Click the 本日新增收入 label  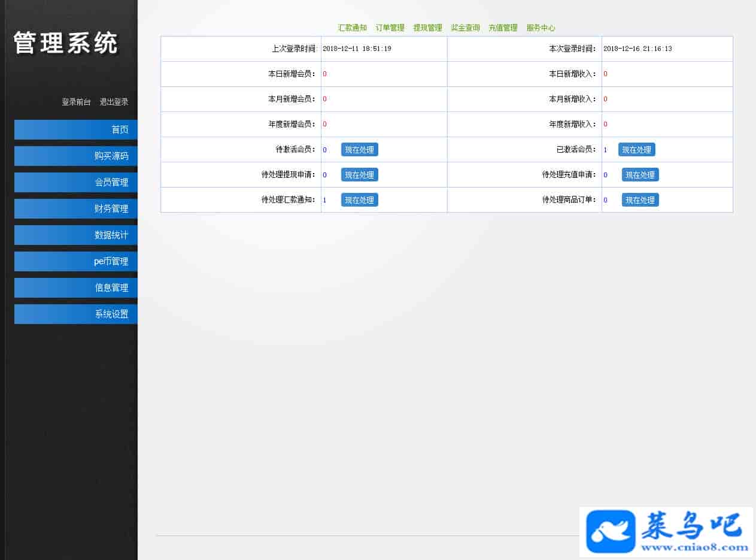573,74
